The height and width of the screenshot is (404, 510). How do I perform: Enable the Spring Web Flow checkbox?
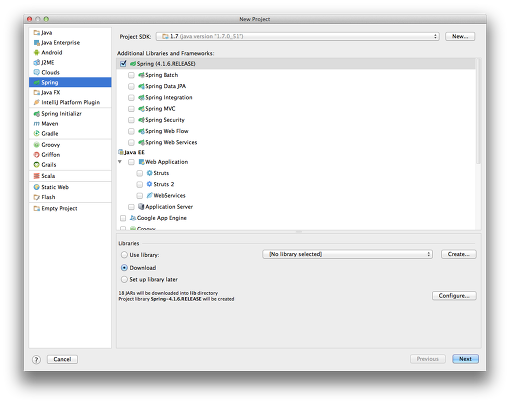click(131, 131)
